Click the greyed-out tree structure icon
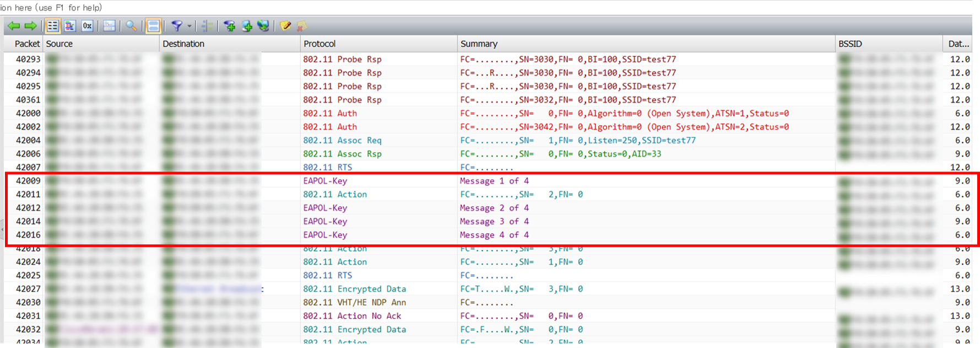The width and height of the screenshot is (980, 348). [x=207, y=26]
